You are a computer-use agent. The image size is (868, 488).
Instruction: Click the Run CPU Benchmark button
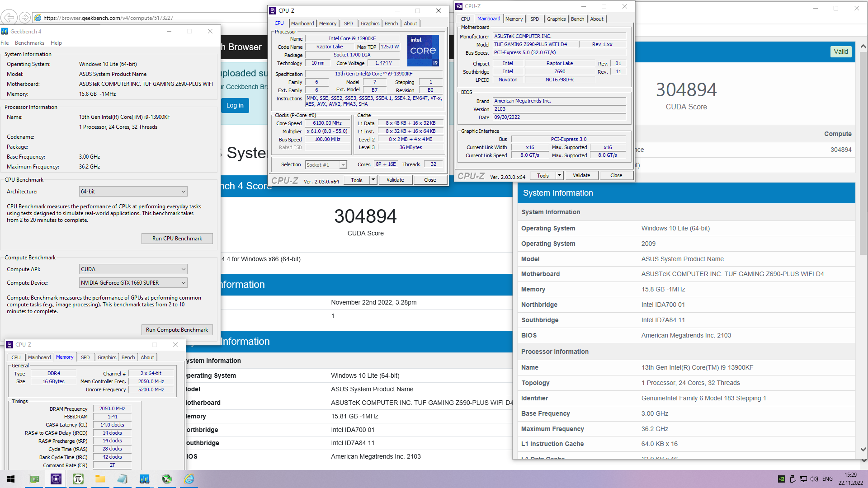[x=177, y=239]
